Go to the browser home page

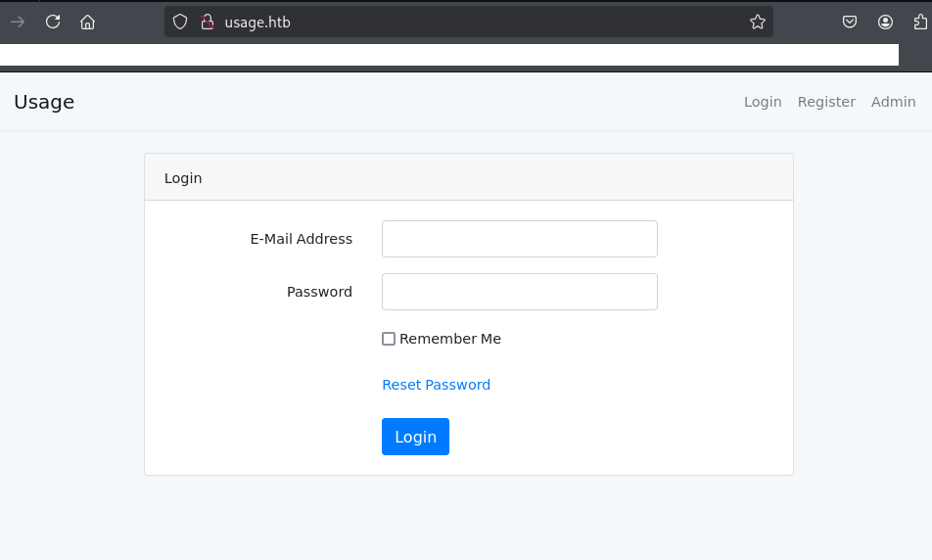coord(88,22)
